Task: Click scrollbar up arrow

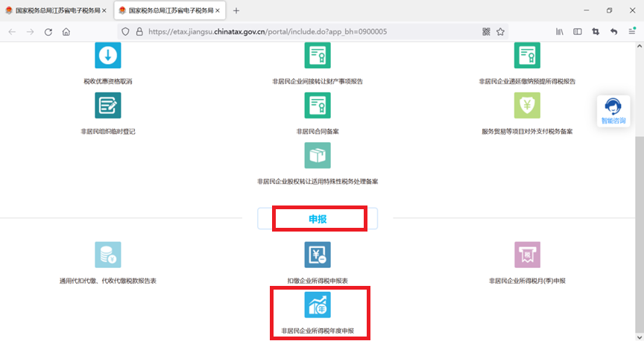Action: pyautogui.click(x=640, y=46)
